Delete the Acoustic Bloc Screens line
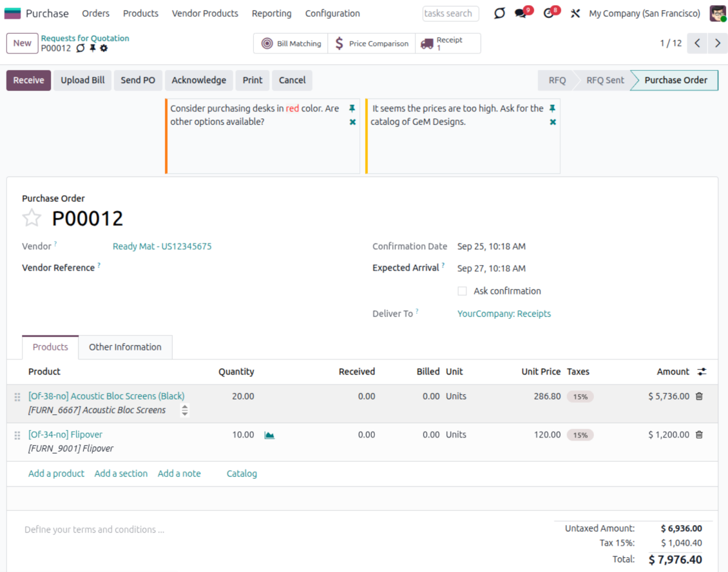The image size is (728, 572). click(x=699, y=396)
